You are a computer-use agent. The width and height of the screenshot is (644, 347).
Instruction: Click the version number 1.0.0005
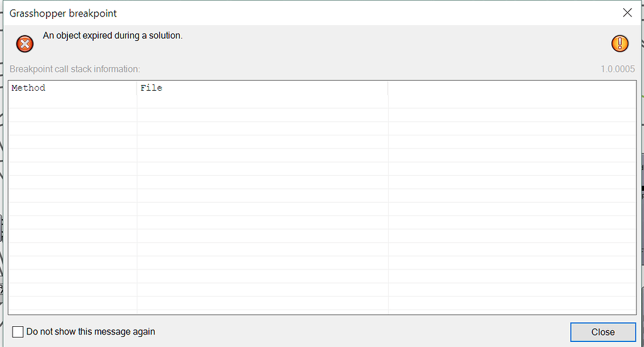pos(618,69)
